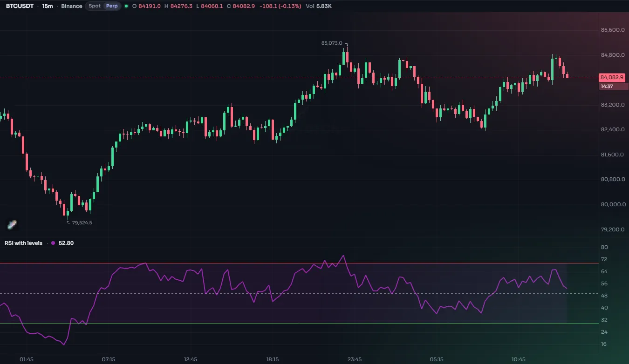The image size is (629, 364).
Task: Open the BTCUSDT symbol selector
Action: pyautogui.click(x=19, y=6)
